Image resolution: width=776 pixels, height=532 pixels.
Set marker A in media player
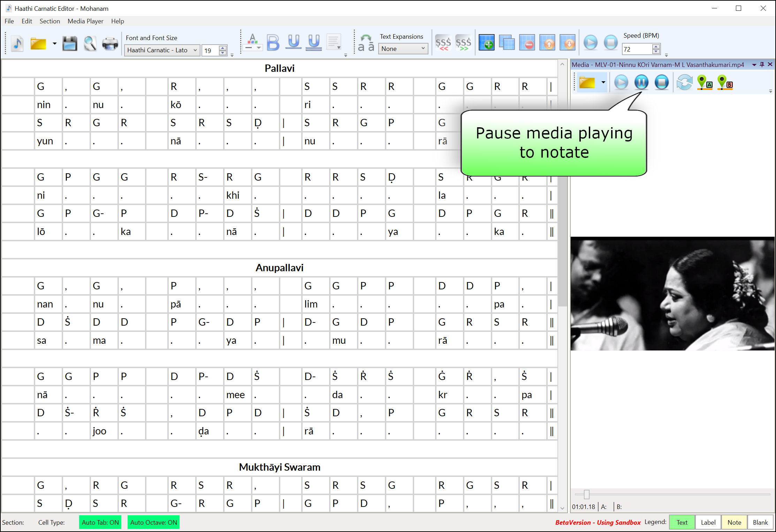pyautogui.click(x=704, y=83)
